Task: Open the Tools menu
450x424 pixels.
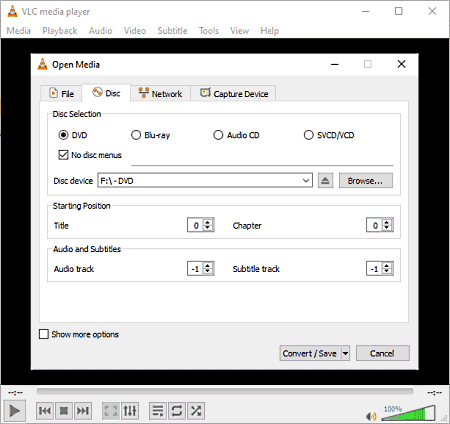Action: (209, 31)
